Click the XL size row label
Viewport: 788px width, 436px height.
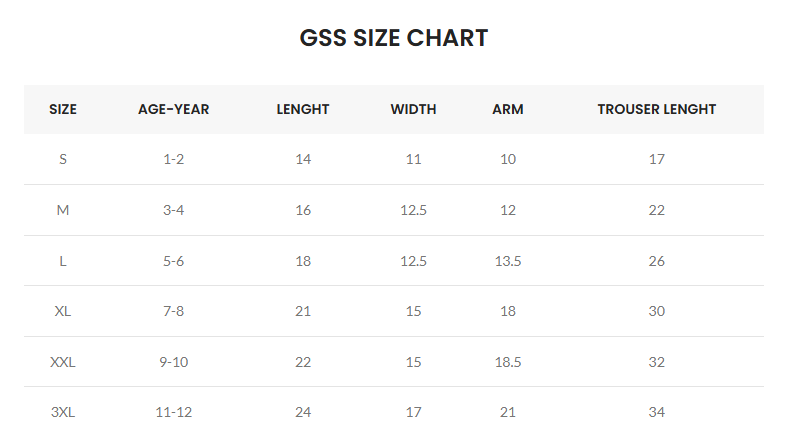tap(63, 311)
